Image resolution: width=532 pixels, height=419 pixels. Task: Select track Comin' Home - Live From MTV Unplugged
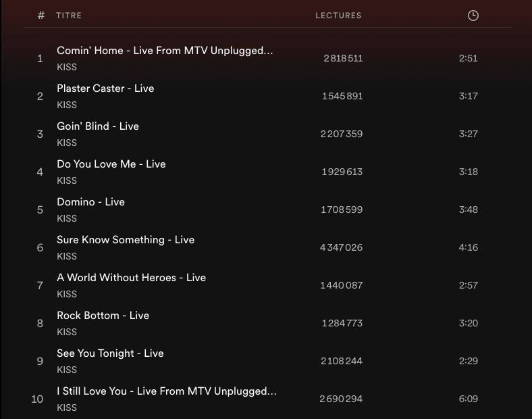click(165, 51)
